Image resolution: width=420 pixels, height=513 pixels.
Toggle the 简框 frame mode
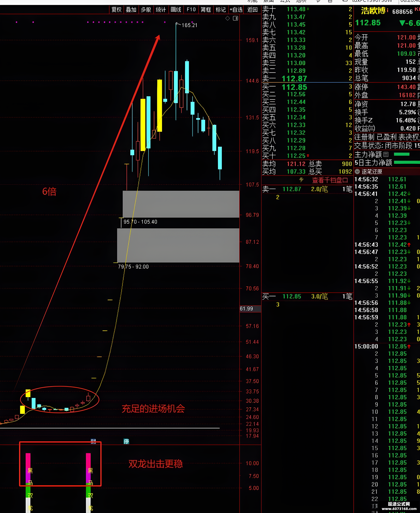point(206,10)
